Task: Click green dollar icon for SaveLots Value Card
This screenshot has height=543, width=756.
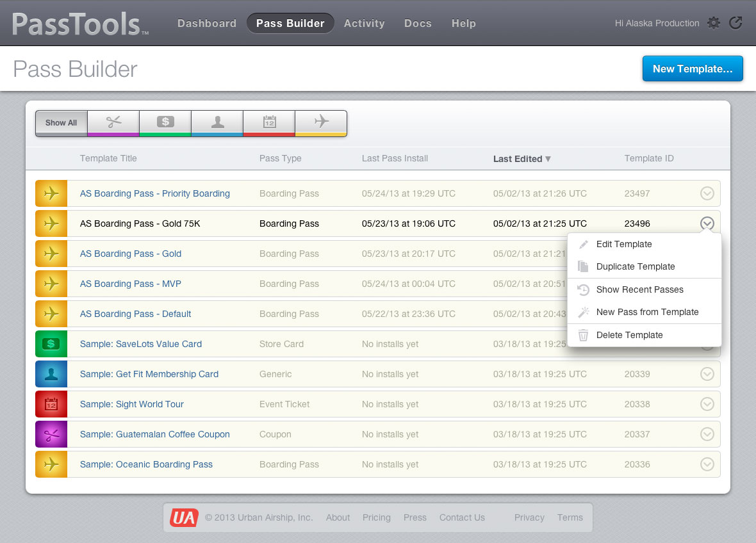Action: point(51,344)
